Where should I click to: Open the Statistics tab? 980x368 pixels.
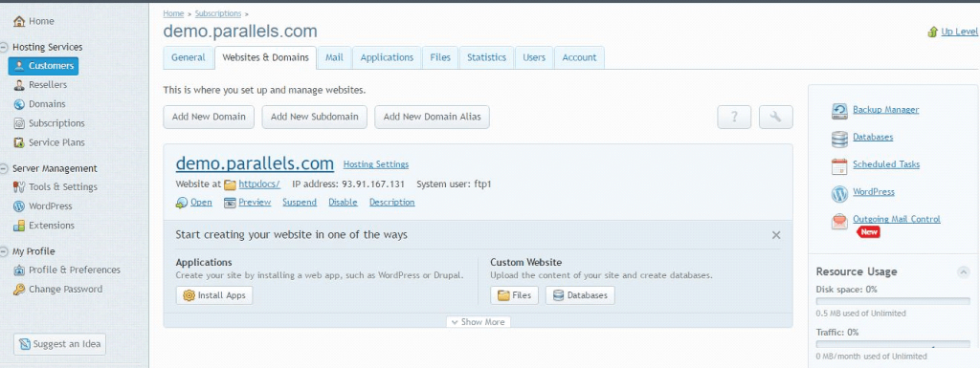click(487, 57)
